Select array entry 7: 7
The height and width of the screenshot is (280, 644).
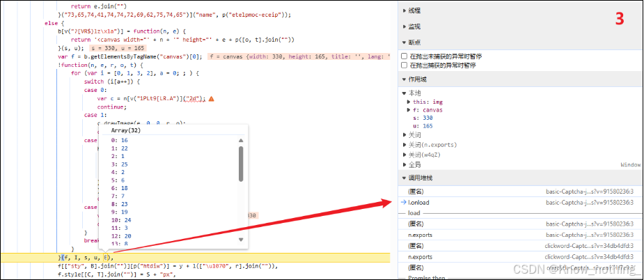(118, 196)
